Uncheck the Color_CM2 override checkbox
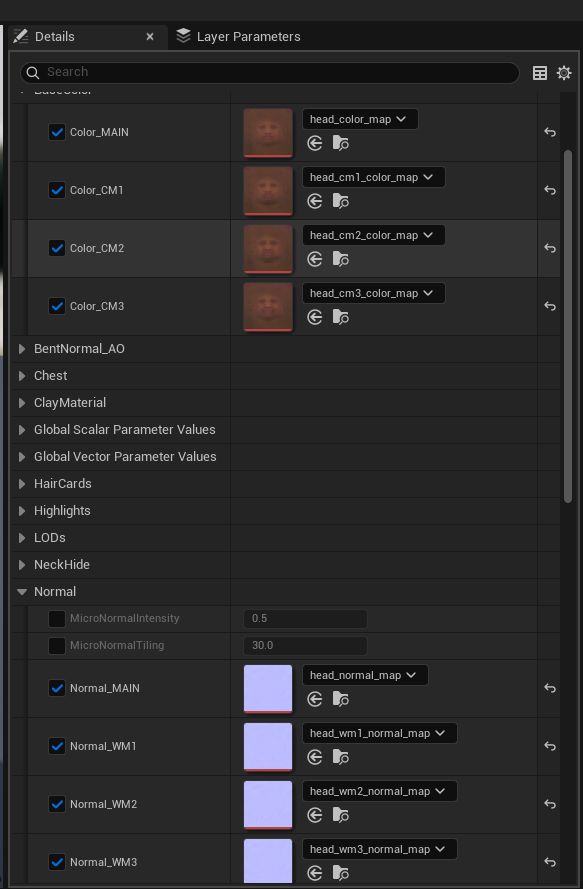 pyautogui.click(x=57, y=248)
